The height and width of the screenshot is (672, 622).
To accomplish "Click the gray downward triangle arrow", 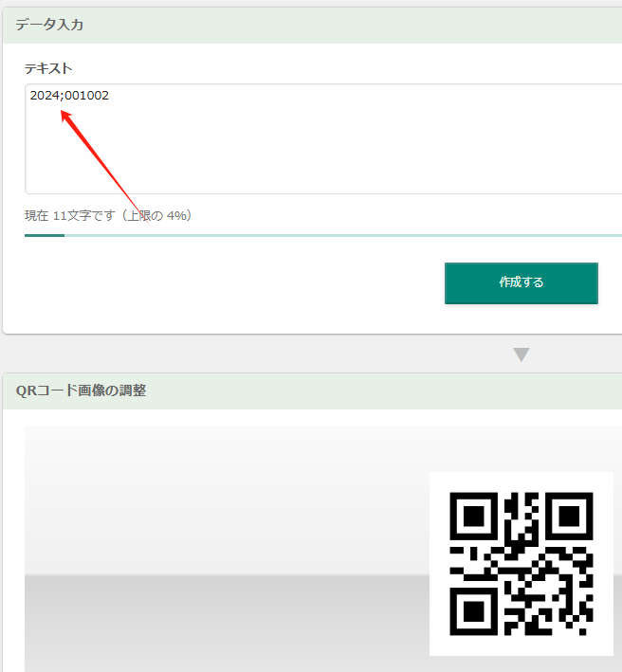I will pos(521,354).
